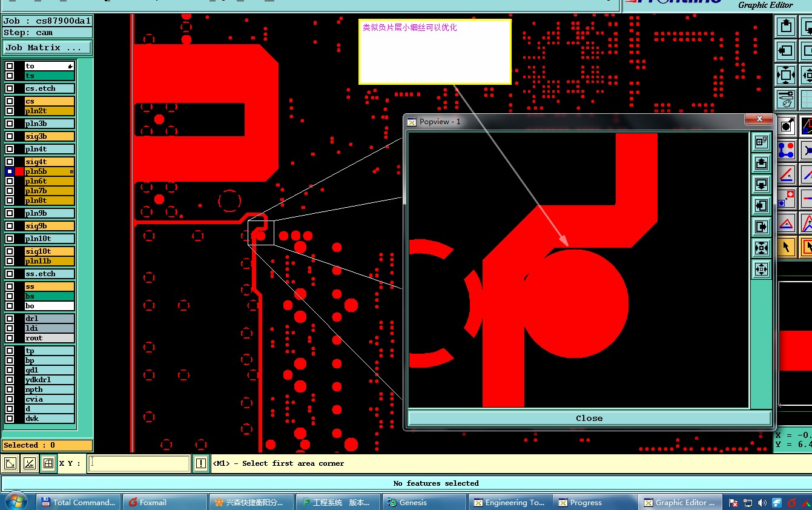Select the rout layer row
The height and width of the screenshot is (510, 812).
(50, 338)
